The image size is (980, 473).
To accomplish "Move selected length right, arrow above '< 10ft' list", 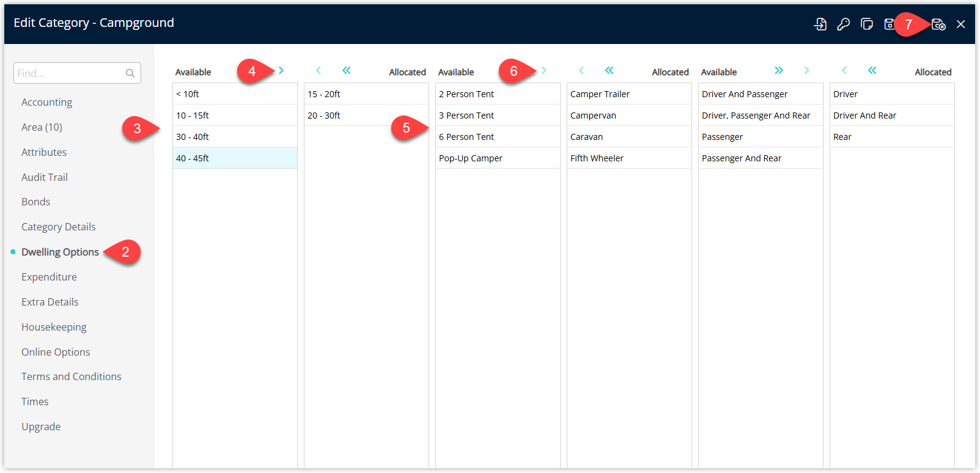I will pos(281,70).
